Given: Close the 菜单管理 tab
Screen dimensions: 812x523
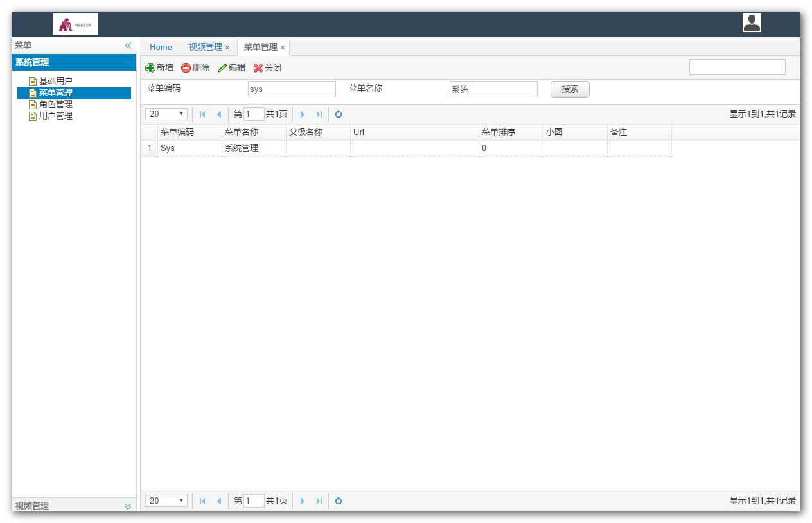Looking at the screenshot, I should (x=283, y=48).
